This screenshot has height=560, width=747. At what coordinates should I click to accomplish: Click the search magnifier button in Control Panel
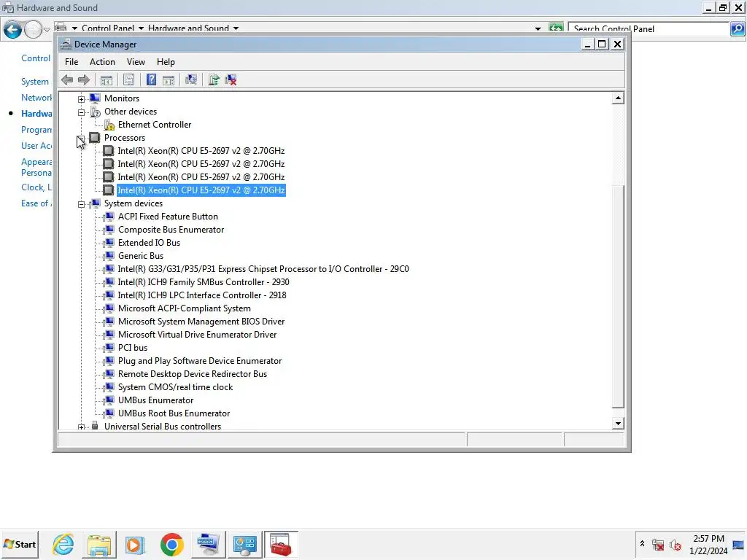click(x=737, y=29)
